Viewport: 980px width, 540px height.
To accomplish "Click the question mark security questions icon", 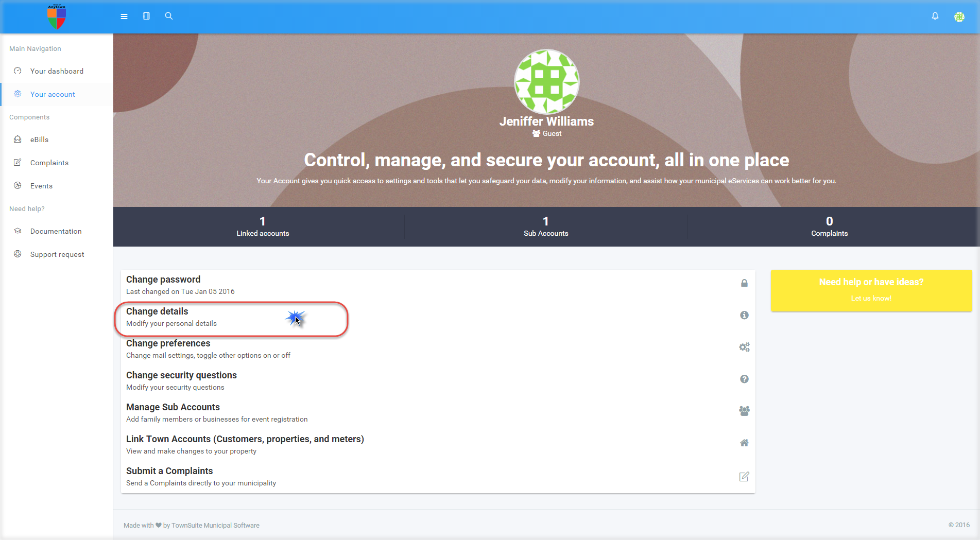I will (744, 379).
